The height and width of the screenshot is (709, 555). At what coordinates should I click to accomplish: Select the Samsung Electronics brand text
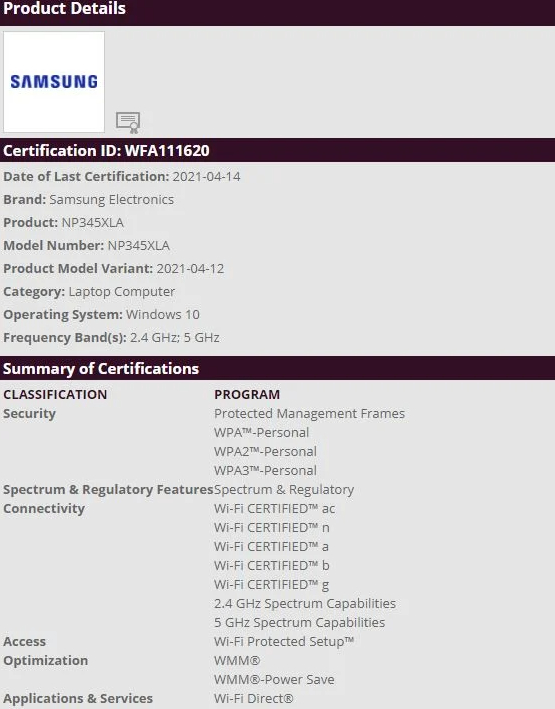click(111, 199)
